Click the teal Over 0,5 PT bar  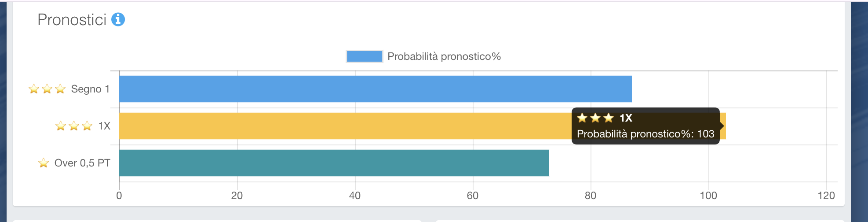334,163
